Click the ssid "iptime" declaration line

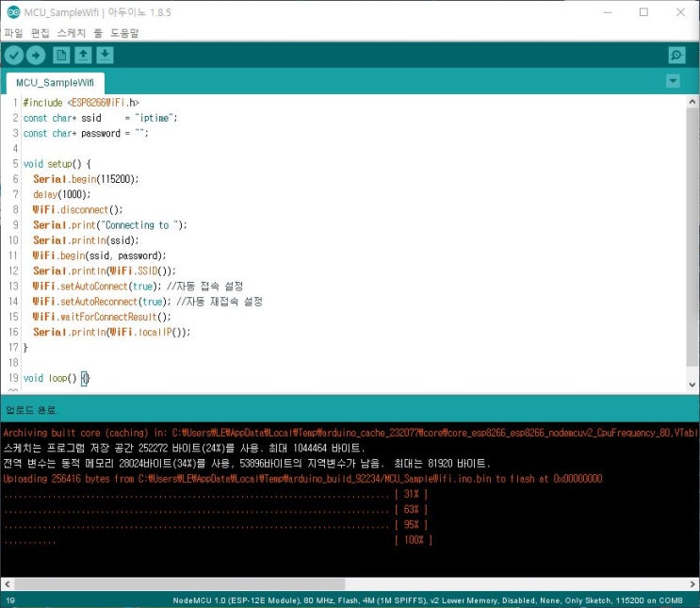[101, 118]
